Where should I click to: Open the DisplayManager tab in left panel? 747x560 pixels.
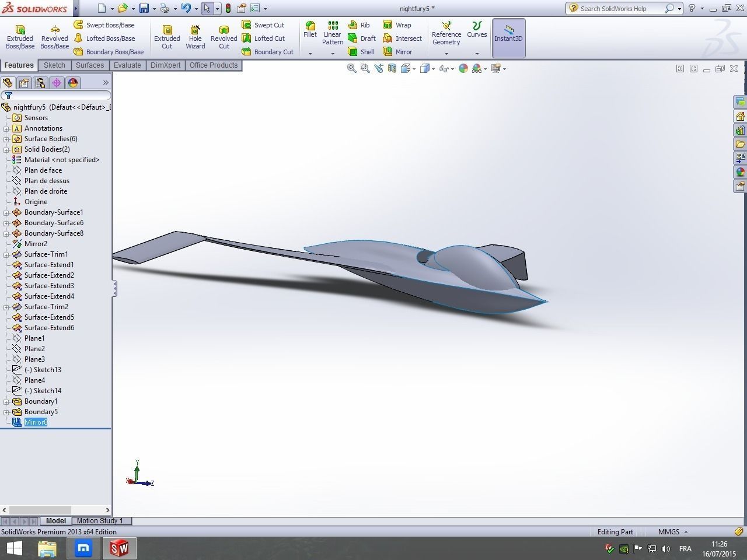[x=73, y=83]
